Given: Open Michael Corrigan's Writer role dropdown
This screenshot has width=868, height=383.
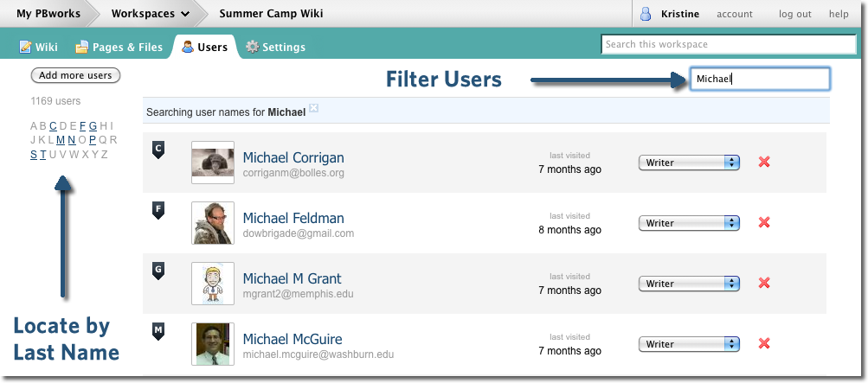Looking at the screenshot, I should click(x=689, y=163).
